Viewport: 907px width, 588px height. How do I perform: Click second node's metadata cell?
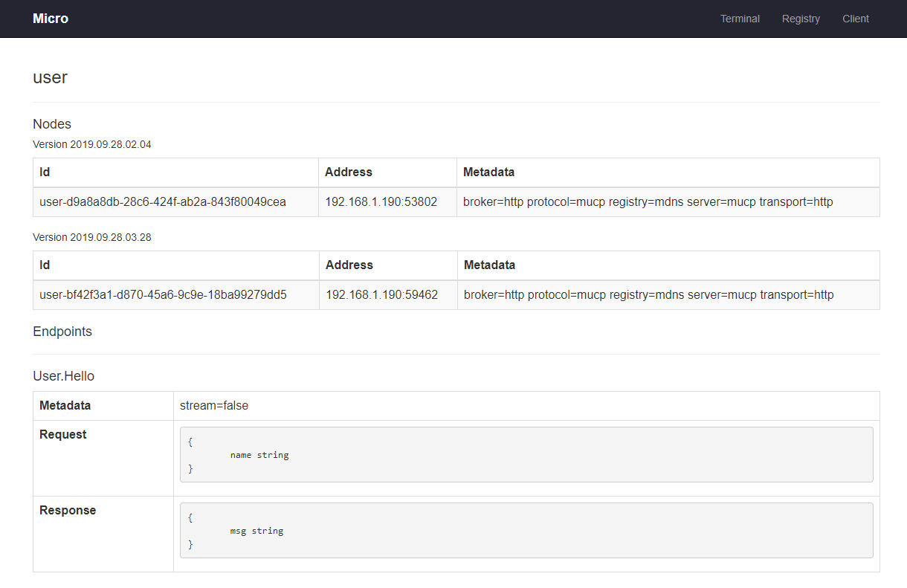click(648, 294)
